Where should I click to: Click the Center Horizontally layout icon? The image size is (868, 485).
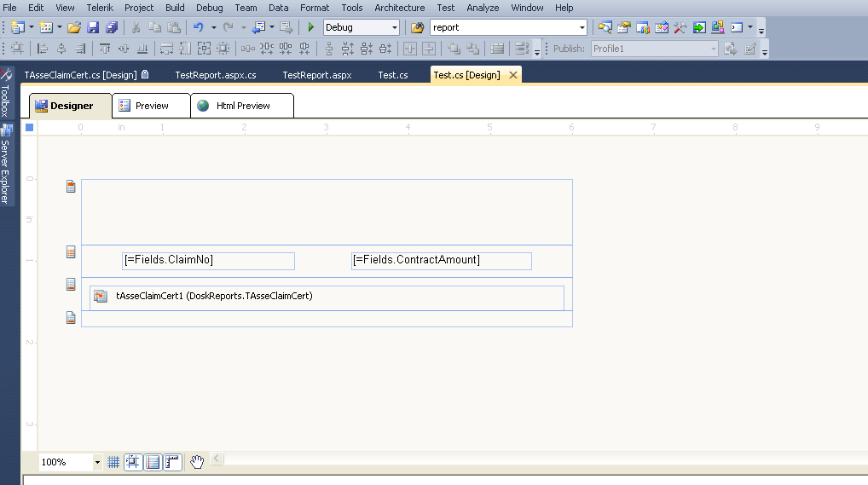pyautogui.click(x=410, y=49)
